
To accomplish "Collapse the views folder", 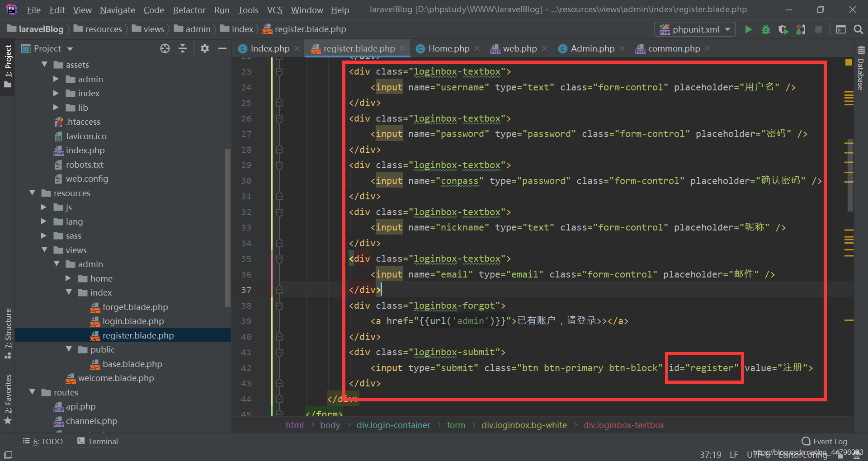I will (44, 250).
